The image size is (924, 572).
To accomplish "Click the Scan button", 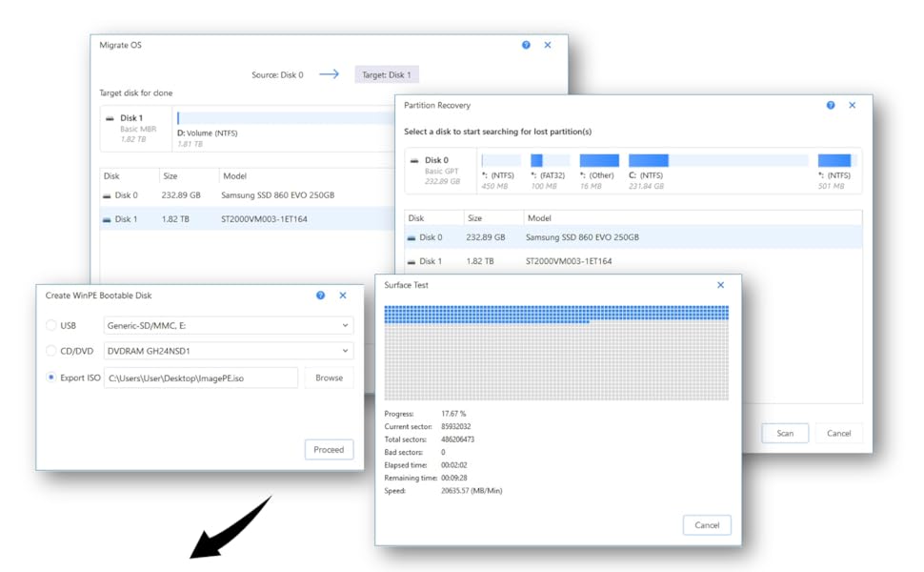I will (x=784, y=433).
